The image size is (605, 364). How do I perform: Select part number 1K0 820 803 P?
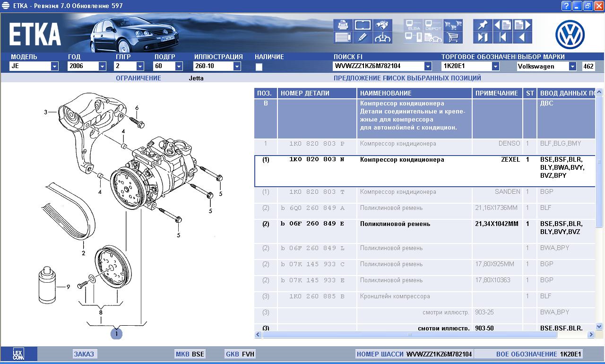(x=317, y=144)
